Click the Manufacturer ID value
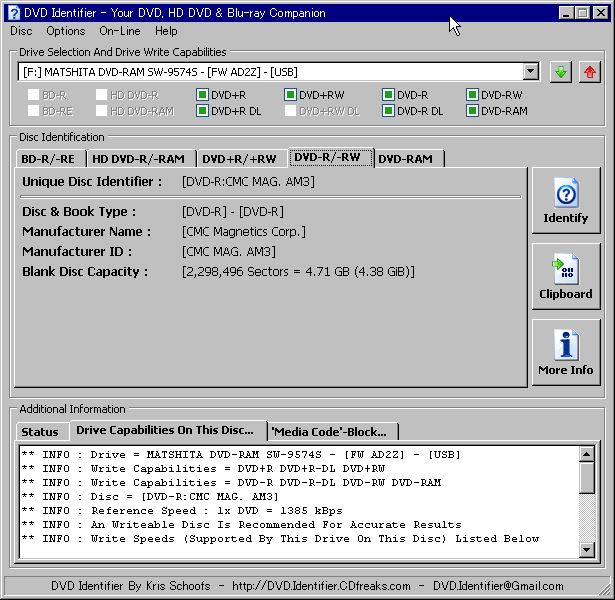Image resolution: width=615 pixels, height=600 pixels. (x=229, y=251)
